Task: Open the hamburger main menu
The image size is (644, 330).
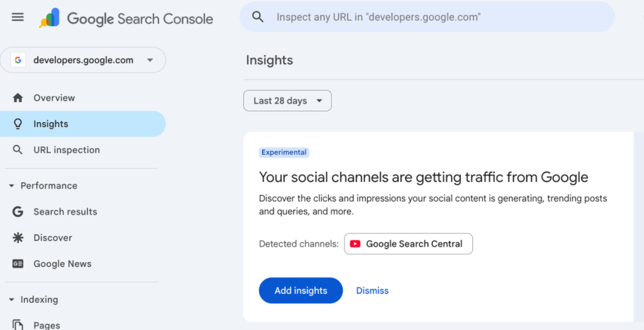Action: pyautogui.click(x=18, y=17)
